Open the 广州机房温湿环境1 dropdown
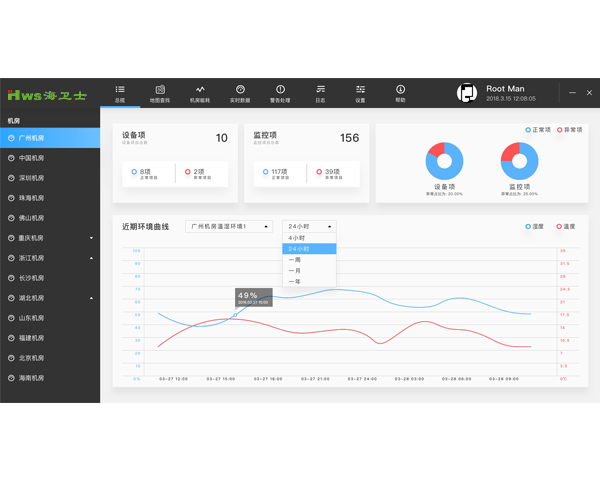Viewport: 600px width, 500px height. [x=229, y=226]
